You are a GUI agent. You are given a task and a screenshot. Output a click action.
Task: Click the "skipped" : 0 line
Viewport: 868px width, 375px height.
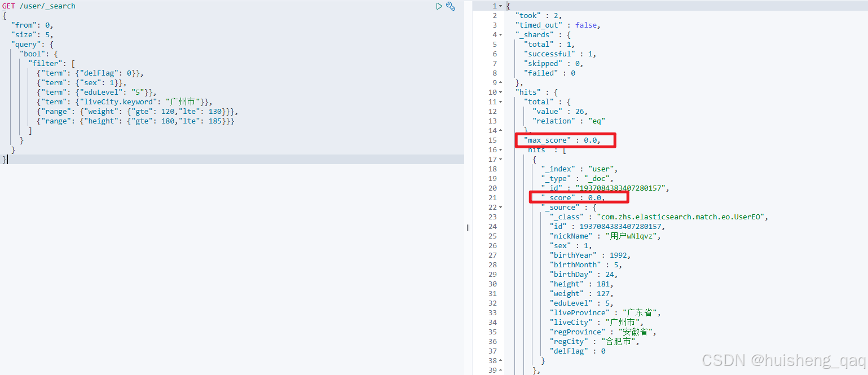554,64
